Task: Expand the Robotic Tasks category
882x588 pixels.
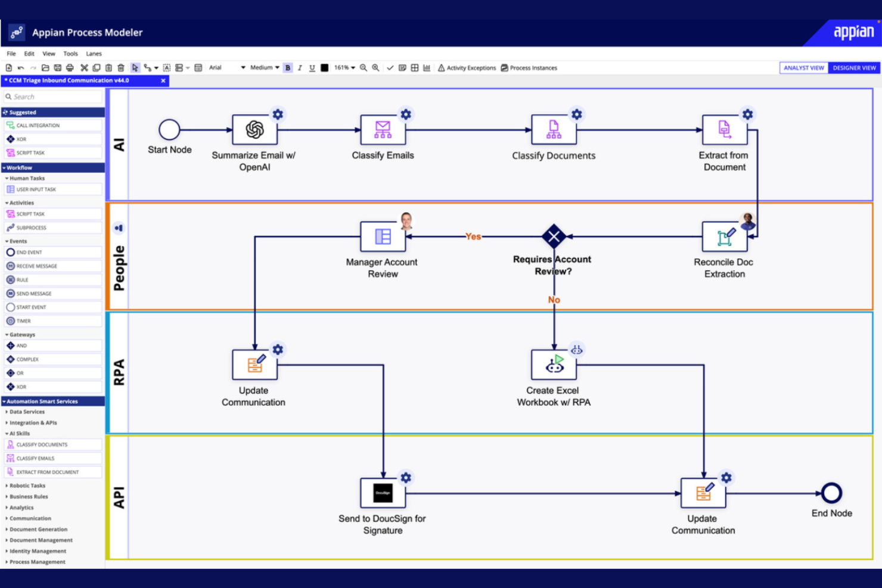Action: [26, 485]
